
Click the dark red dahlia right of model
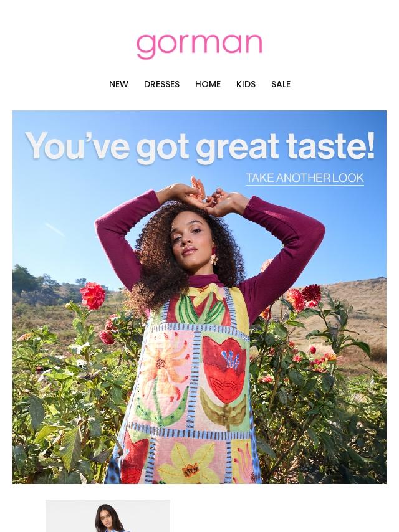tap(312, 293)
